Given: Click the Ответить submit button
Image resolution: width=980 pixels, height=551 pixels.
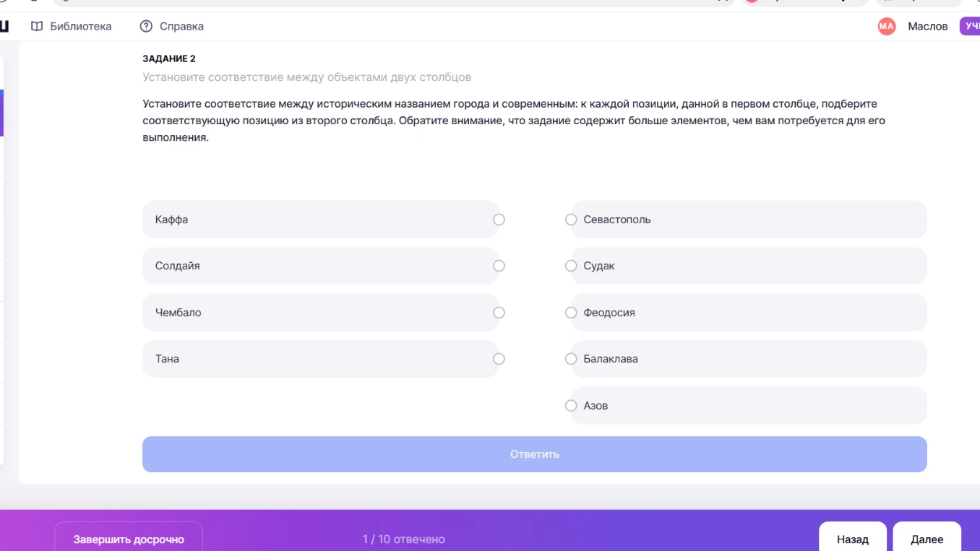Looking at the screenshot, I should (x=535, y=454).
